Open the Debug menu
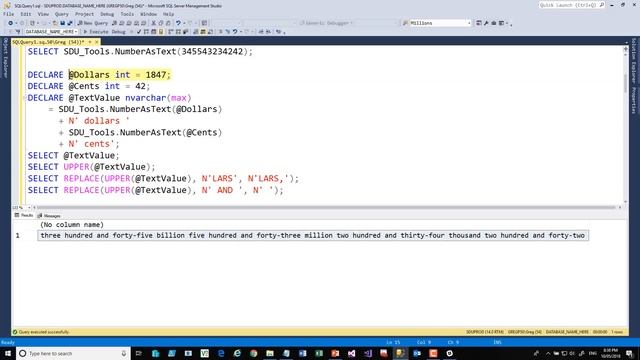Image resolution: width=640 pixels, height=360 pixels. [x=107, y=14]
